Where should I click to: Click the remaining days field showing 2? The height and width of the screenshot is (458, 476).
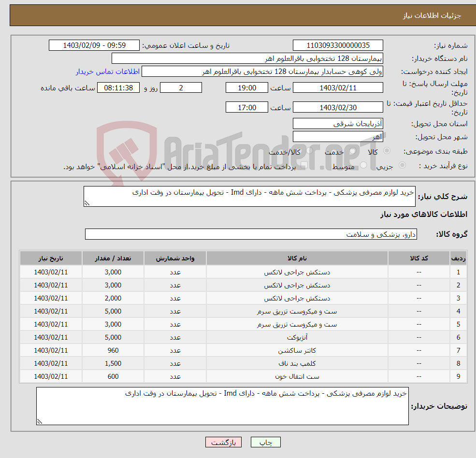[x=181, y=88]
